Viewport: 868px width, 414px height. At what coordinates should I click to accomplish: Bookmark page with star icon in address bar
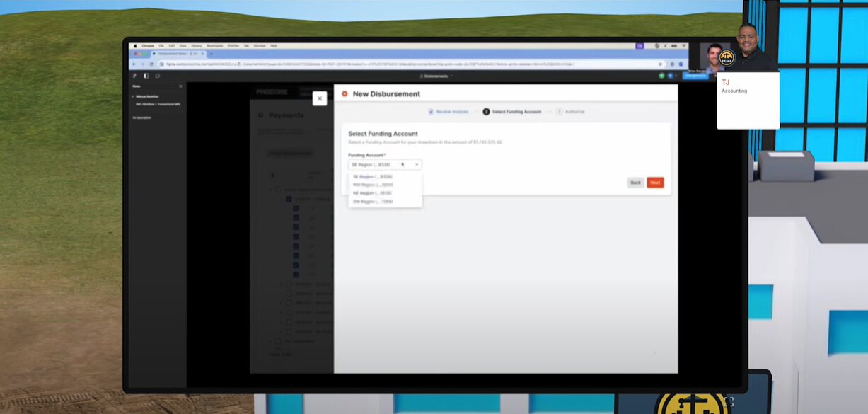coord(661,64)
